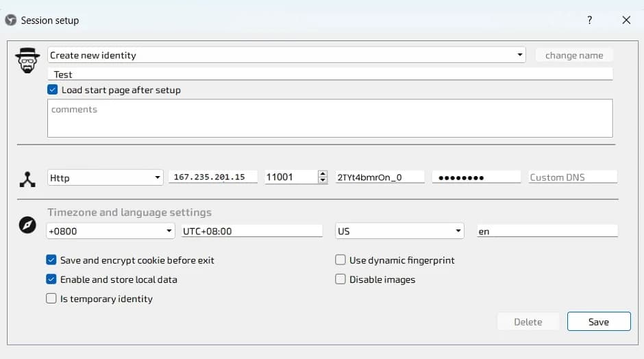
Task: Click the identity avatar icon with hat
Action: point(28,61)
